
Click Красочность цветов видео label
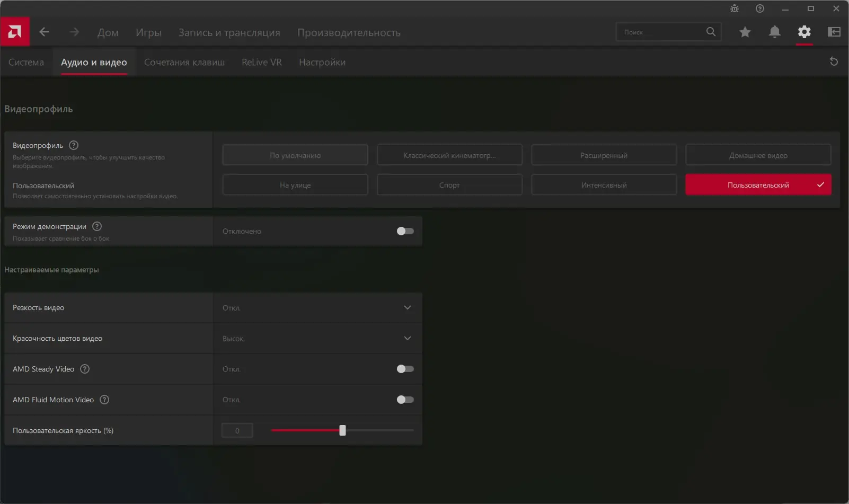pyautogui.click(x=57, y=338)
